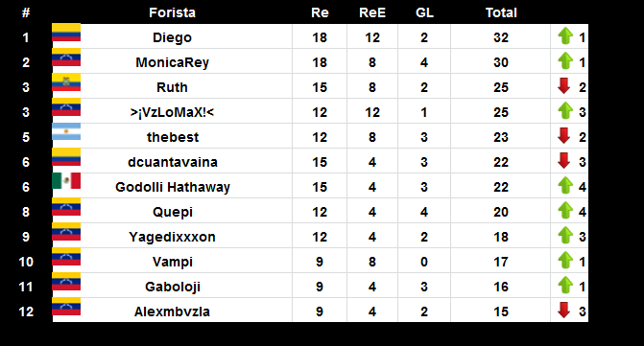Viewport: 644px width, 346px height.
Task: Click the green up arrow in Vampi's row
Action: tap(565, 261)
